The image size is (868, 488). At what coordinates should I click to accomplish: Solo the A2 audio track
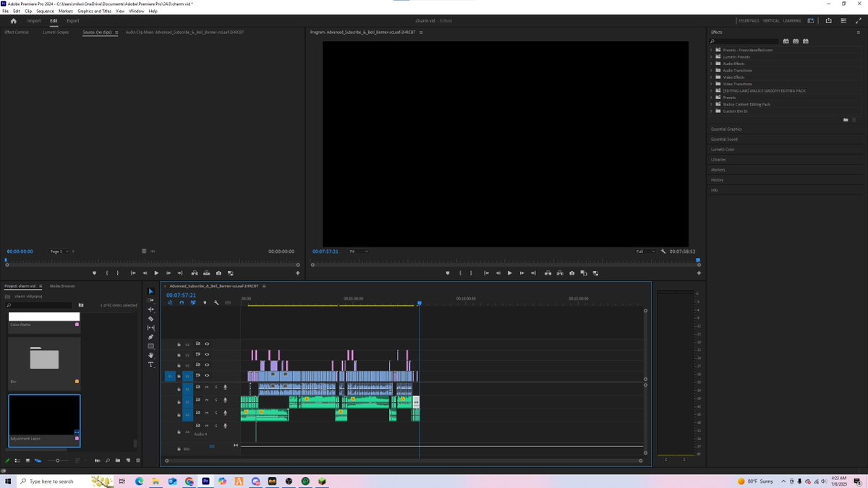click(x=216, y=401)
